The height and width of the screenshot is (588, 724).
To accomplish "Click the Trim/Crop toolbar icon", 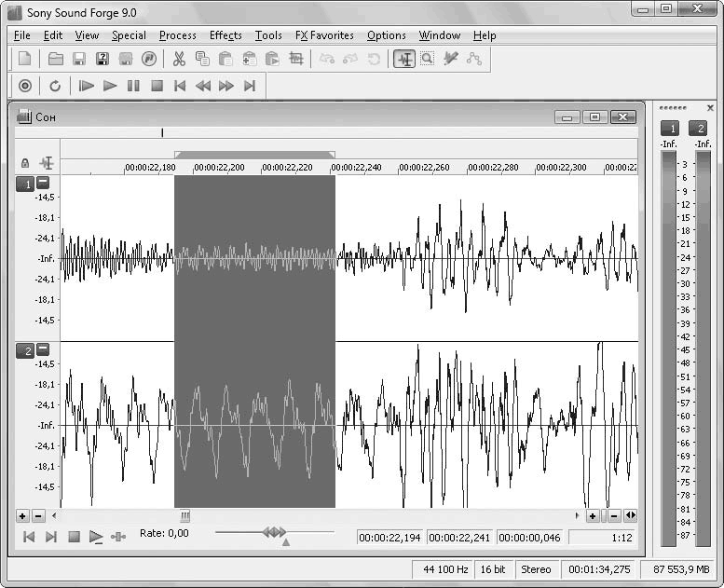I will pos(296,59).
